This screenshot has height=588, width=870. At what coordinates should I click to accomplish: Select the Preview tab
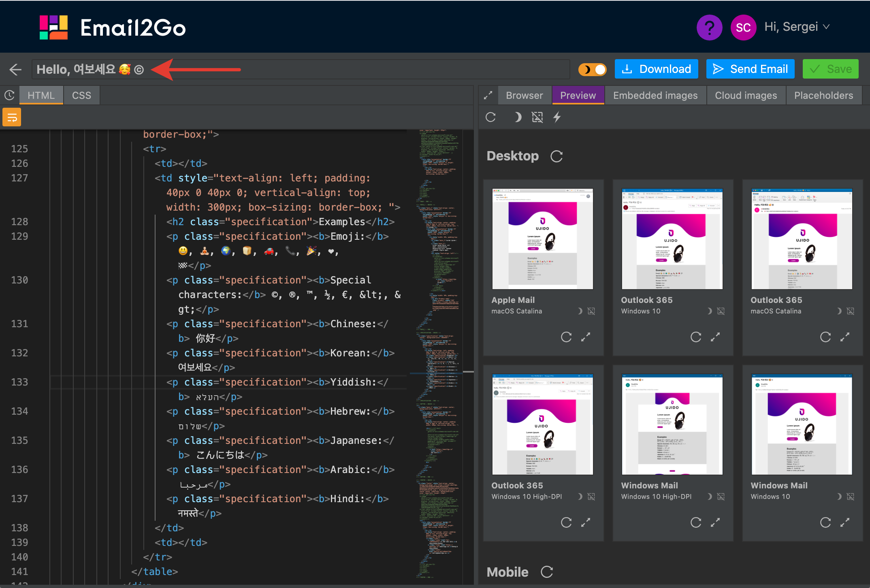[578, 94]
